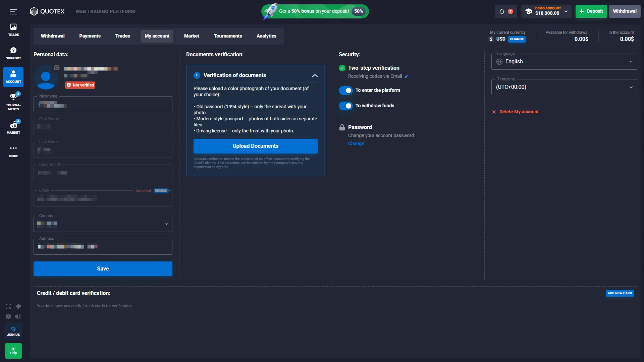The image size is (644, 362).
Task: Click the dollar currency icon
Action: pyautogui.click(x=491, y=39)
